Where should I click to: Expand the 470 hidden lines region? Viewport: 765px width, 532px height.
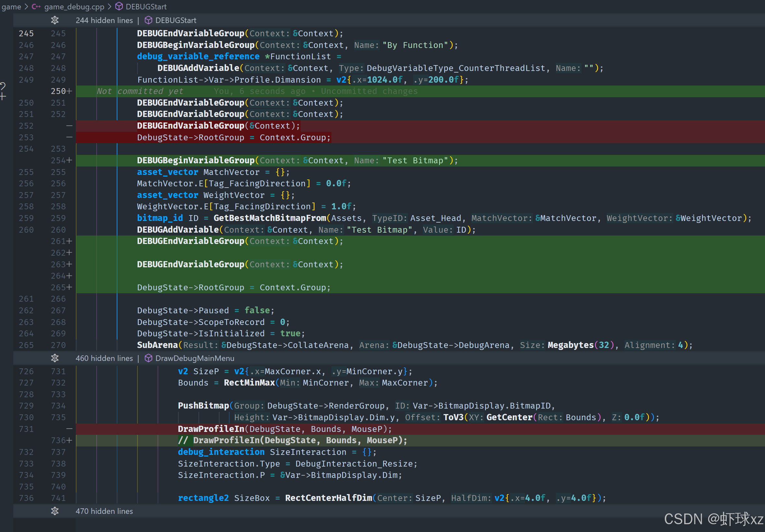tap(55, 511)
